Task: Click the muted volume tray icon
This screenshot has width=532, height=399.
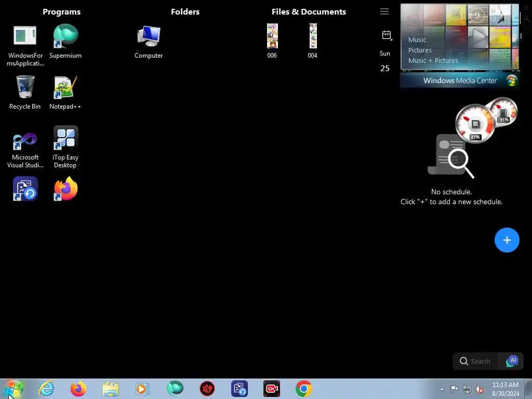Action: pyautogui.click(x=480, y=389)
